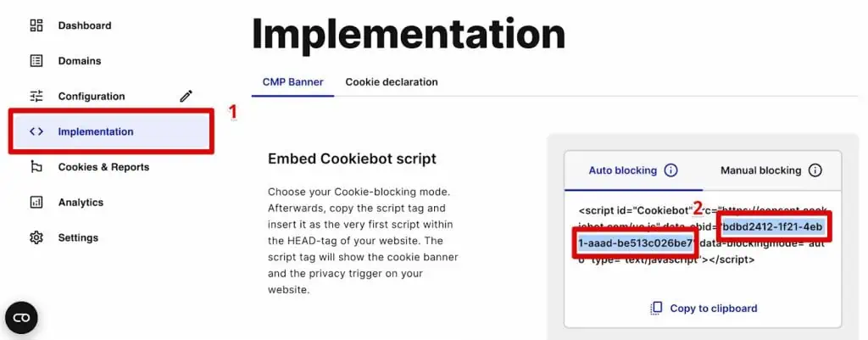Click the Settings gear icon
This screenshot has width=868, height=340.
[36, 238]
